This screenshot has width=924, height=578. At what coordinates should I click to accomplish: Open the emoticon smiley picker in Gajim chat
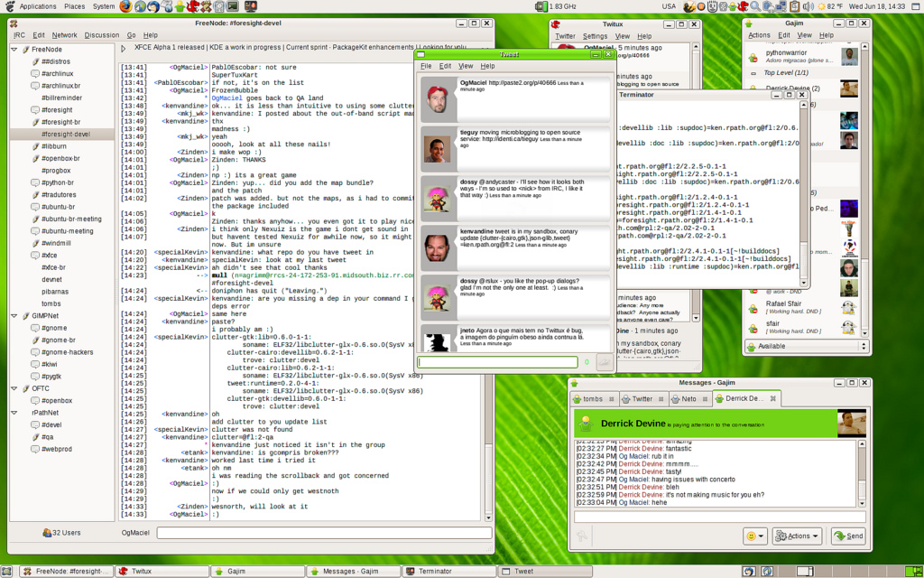click(754, 536)
